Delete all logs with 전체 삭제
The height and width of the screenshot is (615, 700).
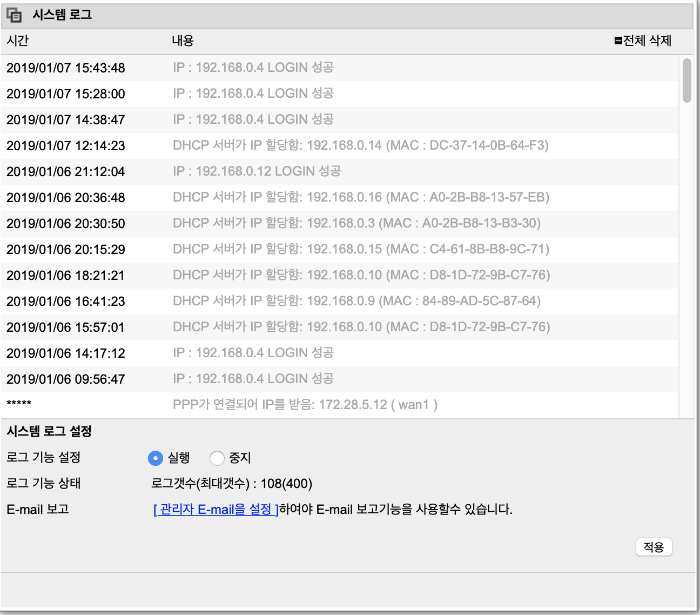pos(647,41)
